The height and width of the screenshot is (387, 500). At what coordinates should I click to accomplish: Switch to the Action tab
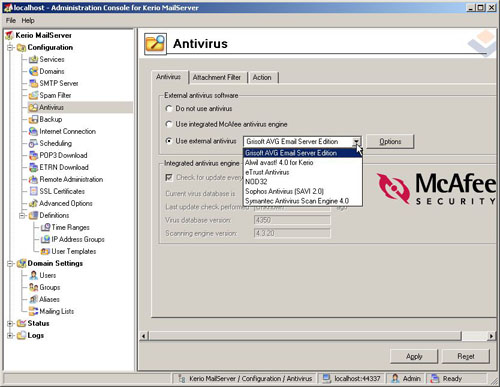pyautogui.click(x=262, y=78)
